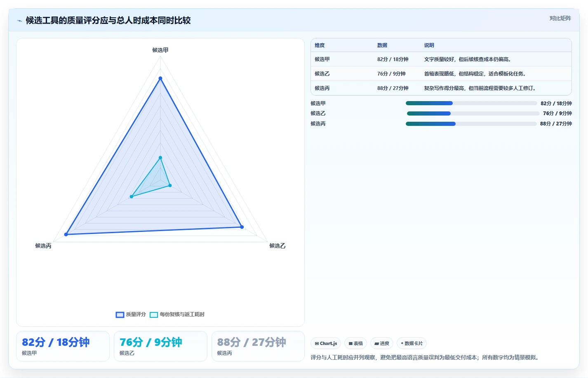Click the 每份复核与返工耗时 cyan legend swatch
Screen dimensions: 588x378
[x=154, y=315]
